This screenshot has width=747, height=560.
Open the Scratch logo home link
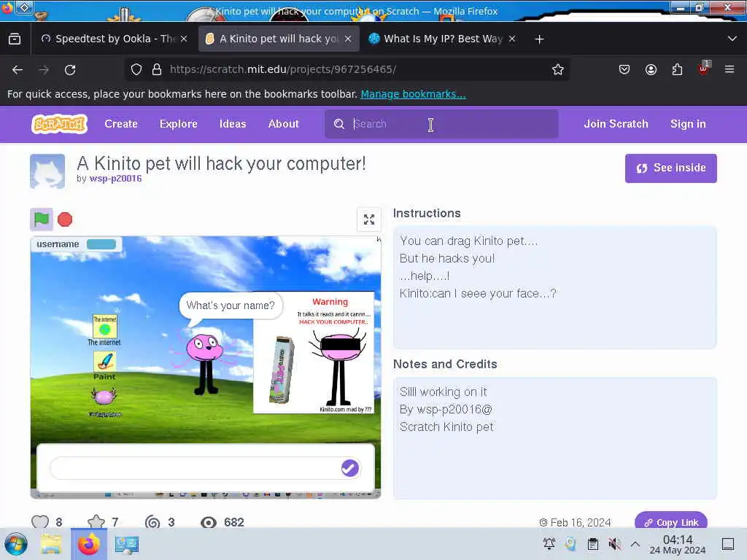tap(60, 124)
